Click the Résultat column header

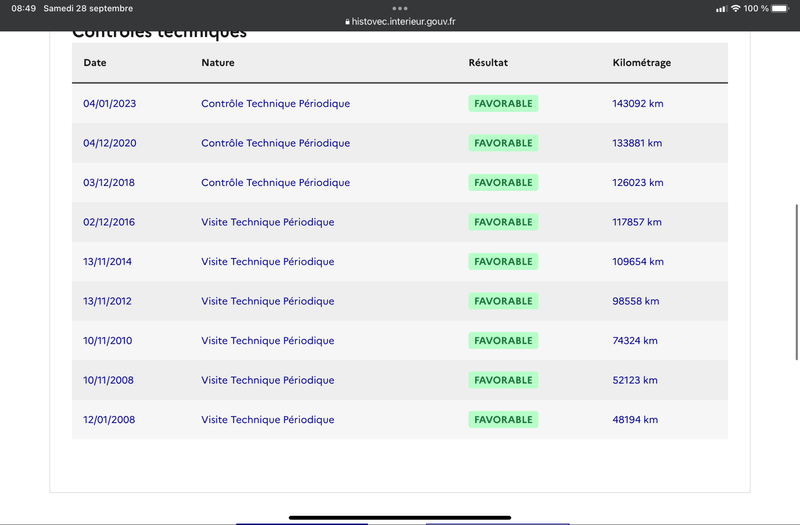pos(488,62)
